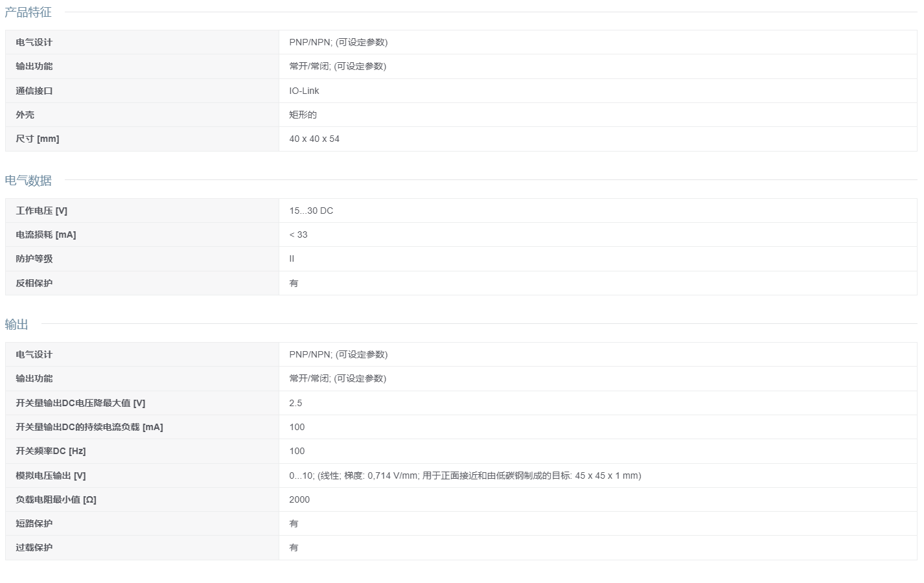Image resolution: width=924 pixels, height=583 pixels.
Task: Select the 负载电阻最小值 [Ω] label
Action: pos(56,499)
